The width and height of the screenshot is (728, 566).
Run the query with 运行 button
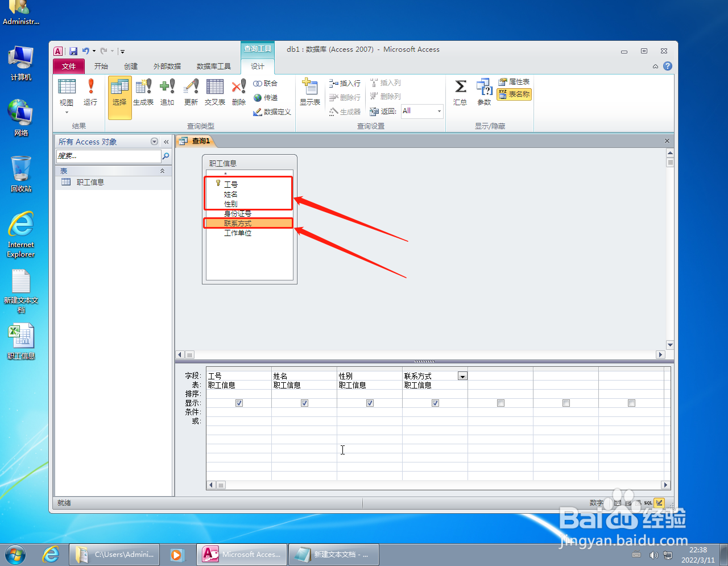pyautogui.click(x=90, y=92)
